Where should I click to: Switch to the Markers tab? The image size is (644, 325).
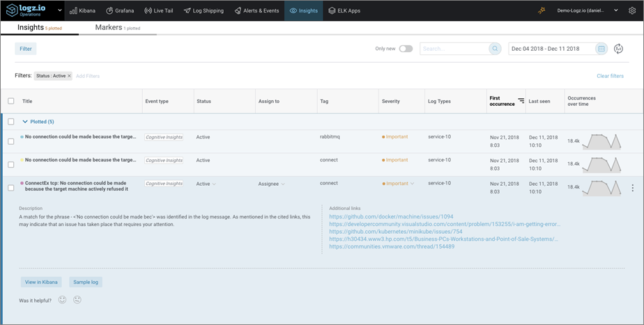(x=118, y=28)
